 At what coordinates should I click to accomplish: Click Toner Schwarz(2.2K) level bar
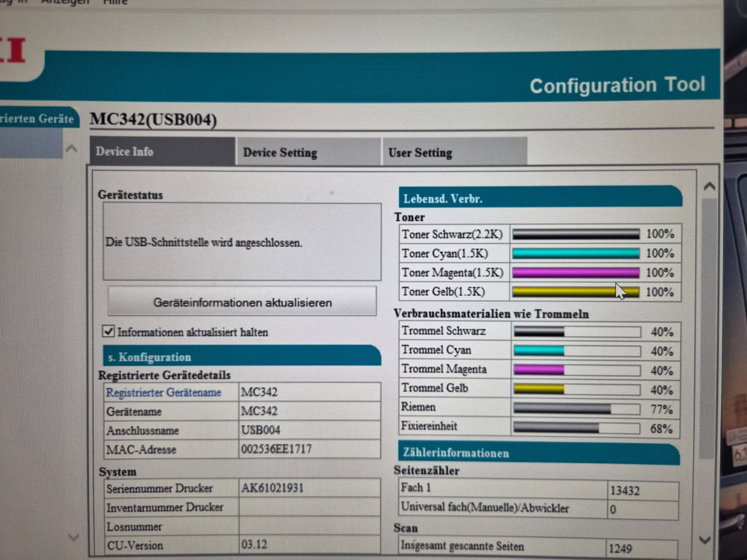[x=576, y=234]
